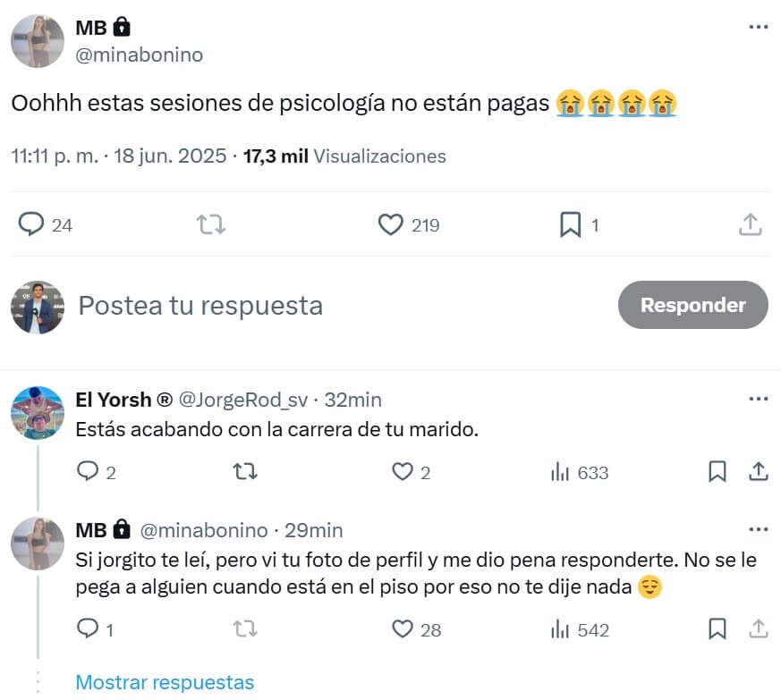The image size is (781, 700).
Task: Like the main tweet about psychology sessions
Action: [391, 224]
